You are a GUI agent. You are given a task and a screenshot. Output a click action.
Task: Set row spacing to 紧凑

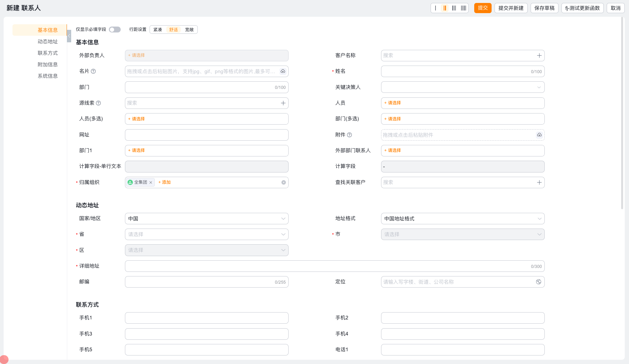click(x=158, y=30)
